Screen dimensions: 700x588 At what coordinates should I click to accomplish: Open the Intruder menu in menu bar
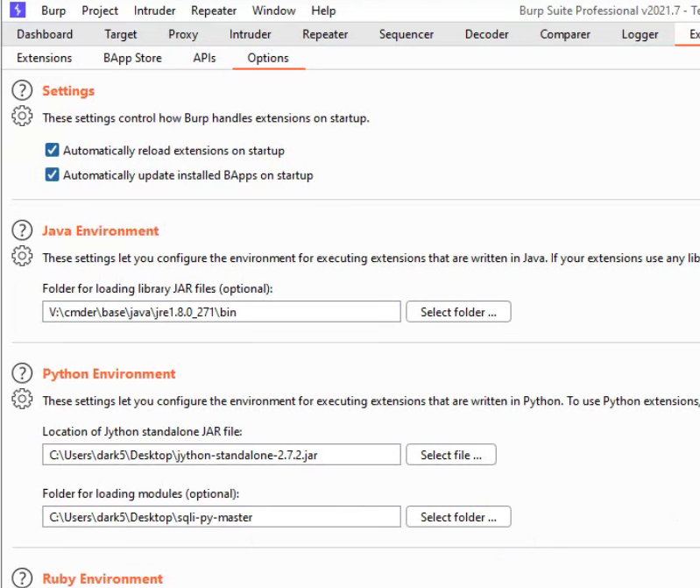pyautogui.click(x=154, y=11)
